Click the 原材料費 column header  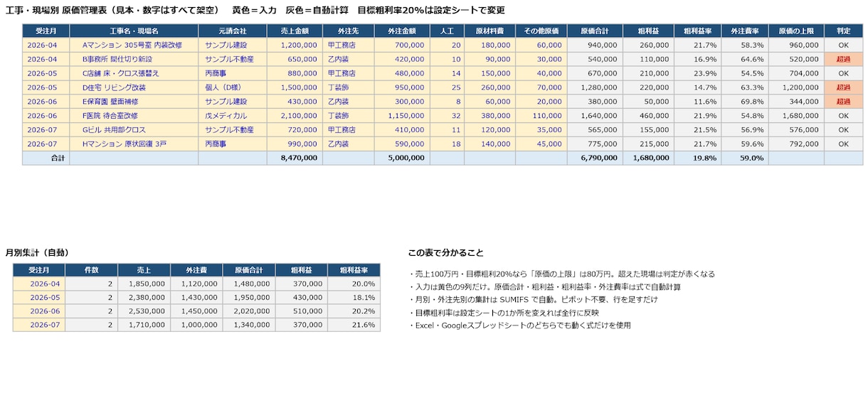tap(489, 31)
